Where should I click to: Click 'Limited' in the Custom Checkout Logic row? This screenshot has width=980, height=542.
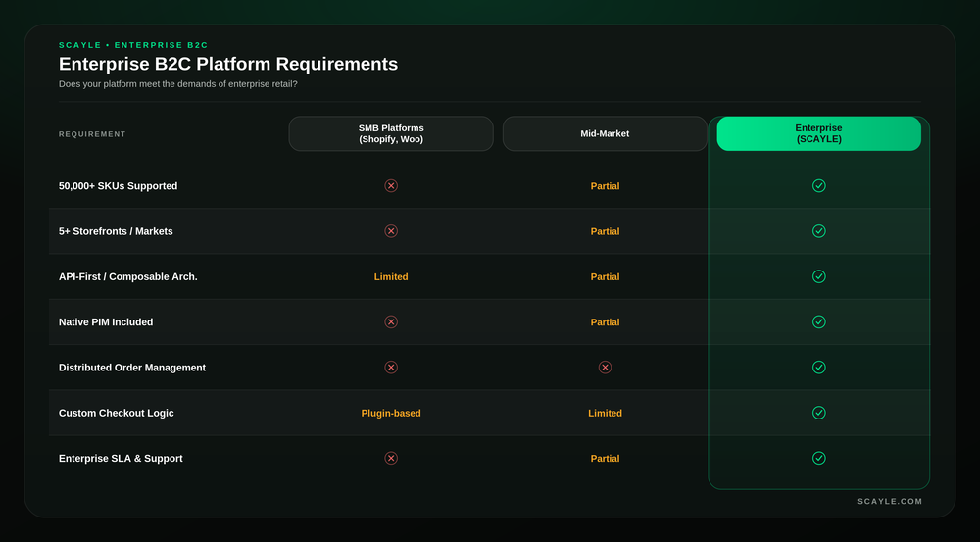(605, 414)
